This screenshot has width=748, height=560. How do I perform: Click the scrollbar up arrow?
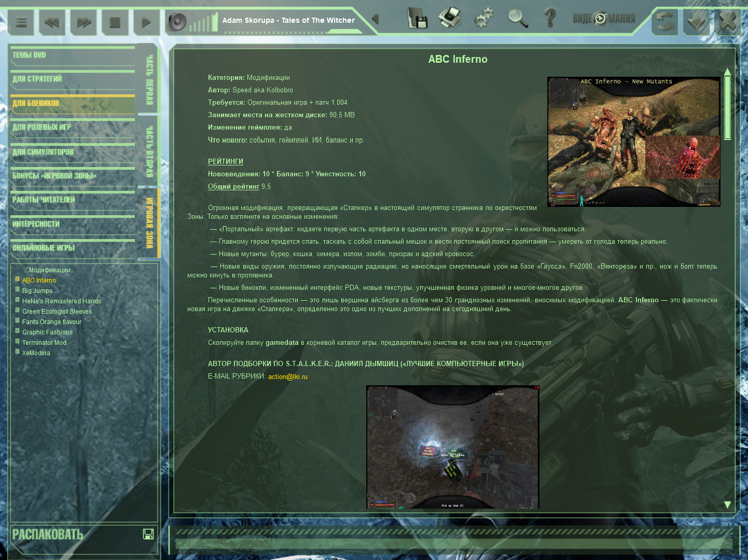click(727, 72)
